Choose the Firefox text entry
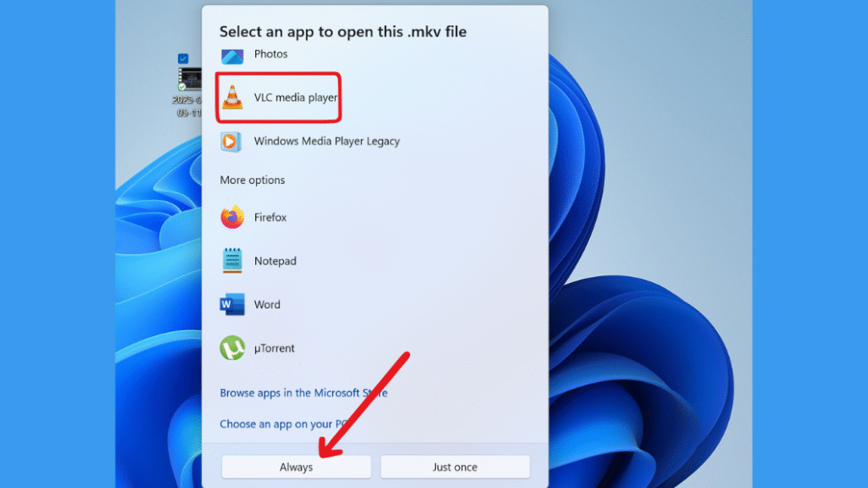 tap(270, 218)
